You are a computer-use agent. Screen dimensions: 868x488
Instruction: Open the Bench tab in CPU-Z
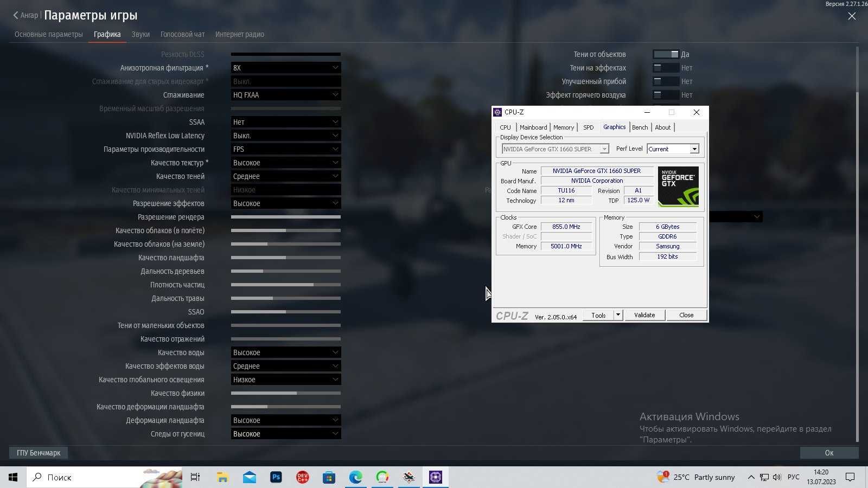[640, 127]
